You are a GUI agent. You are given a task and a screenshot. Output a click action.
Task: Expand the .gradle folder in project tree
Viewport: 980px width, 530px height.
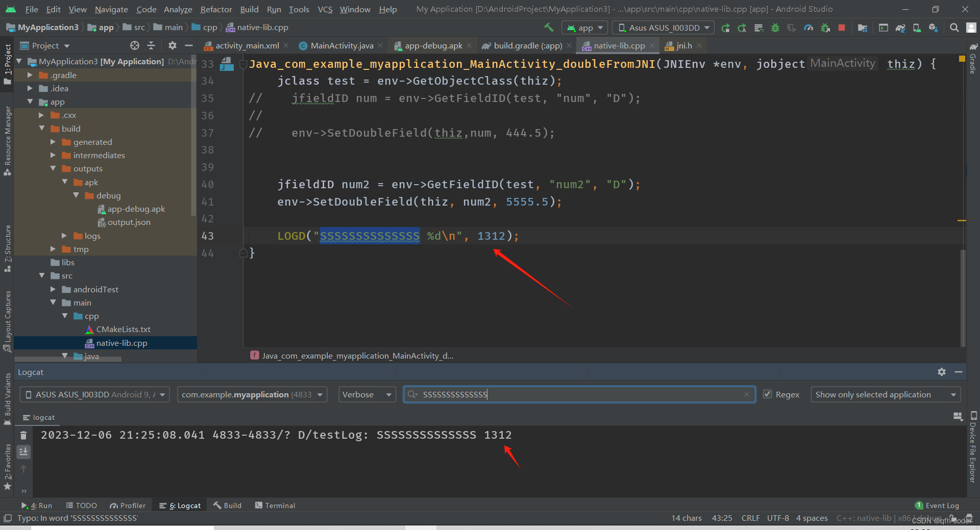pyautogui.click(x=30, y=75)
